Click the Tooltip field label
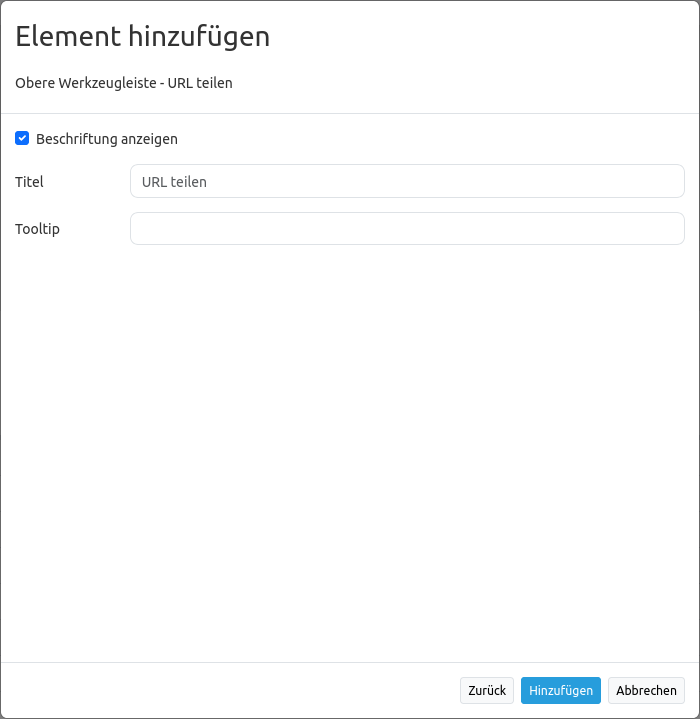700x719 pixels. pyautogui.click(x=38, y=229)
